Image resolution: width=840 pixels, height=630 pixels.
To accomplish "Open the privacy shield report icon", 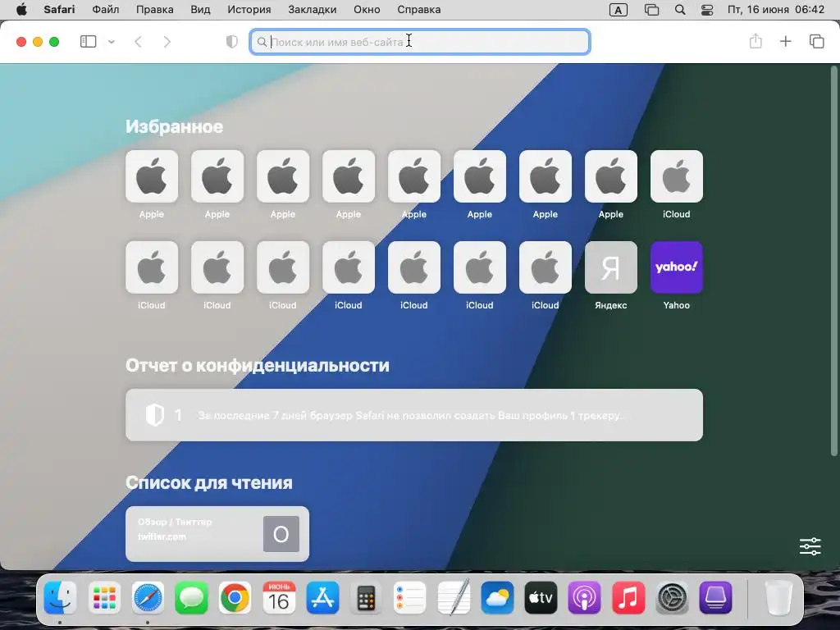I will coord(232,42).
